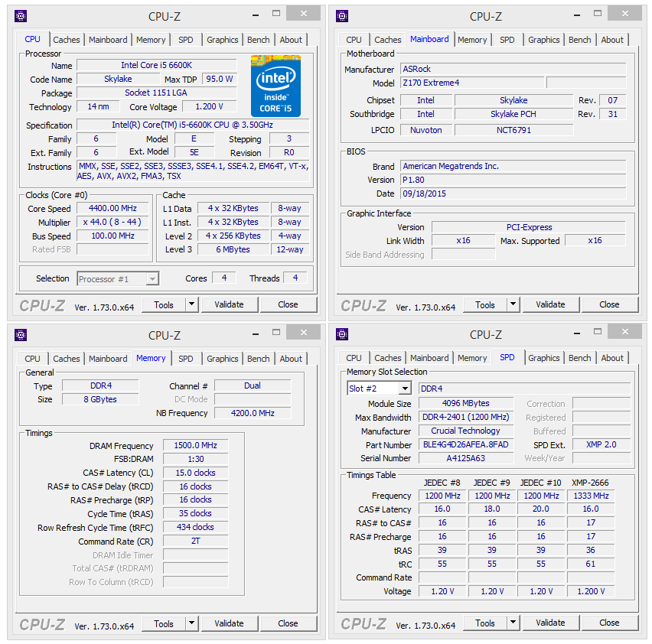Screen dimensions: 652x644
Task: Click the XMP-2666 tRC value 61
Action: [591, 564]
